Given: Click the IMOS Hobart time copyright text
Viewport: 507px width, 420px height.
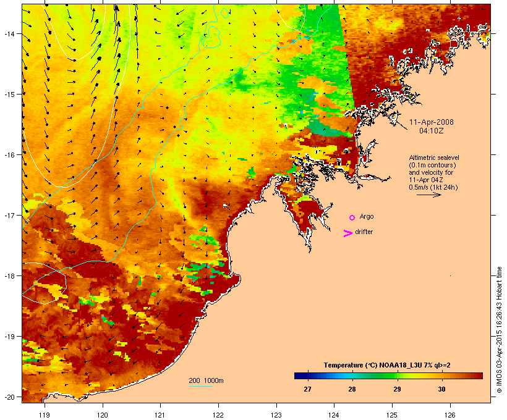Looking at the screenshot, I should point(500,330).
